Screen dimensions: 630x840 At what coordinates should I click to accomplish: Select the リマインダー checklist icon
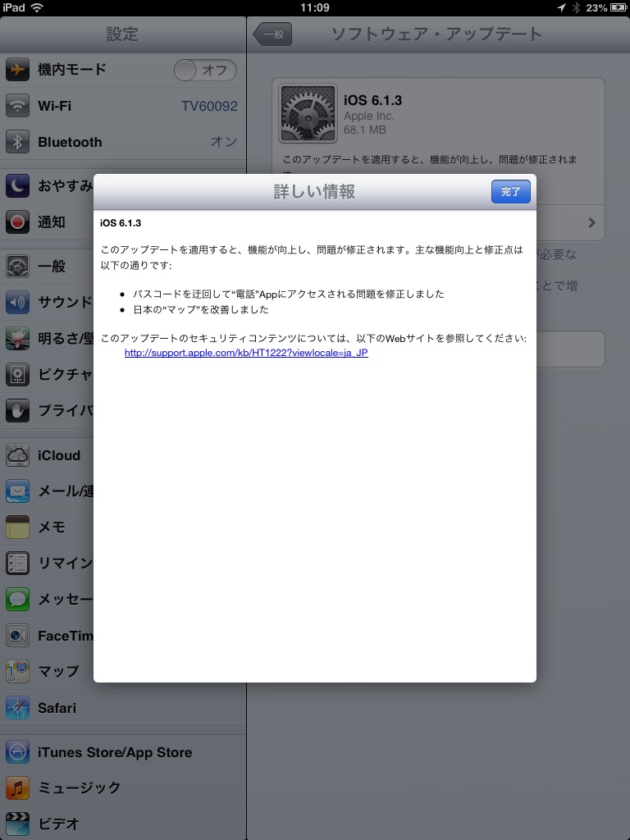coord(18,563)
